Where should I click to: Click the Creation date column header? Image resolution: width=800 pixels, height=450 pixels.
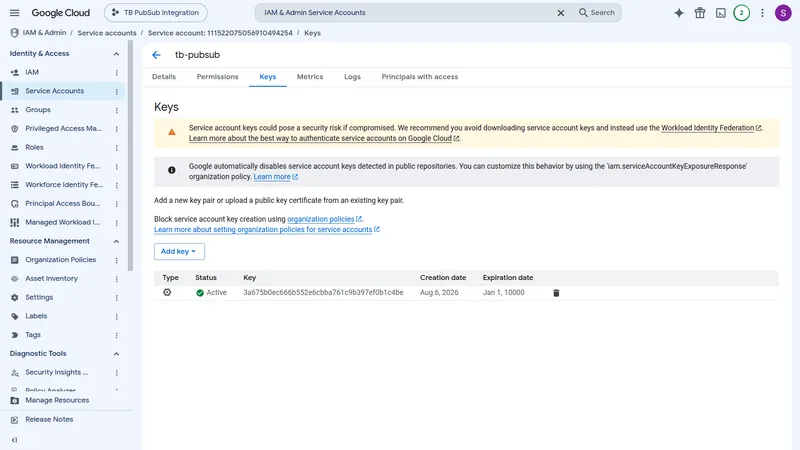tap(443, 278)
